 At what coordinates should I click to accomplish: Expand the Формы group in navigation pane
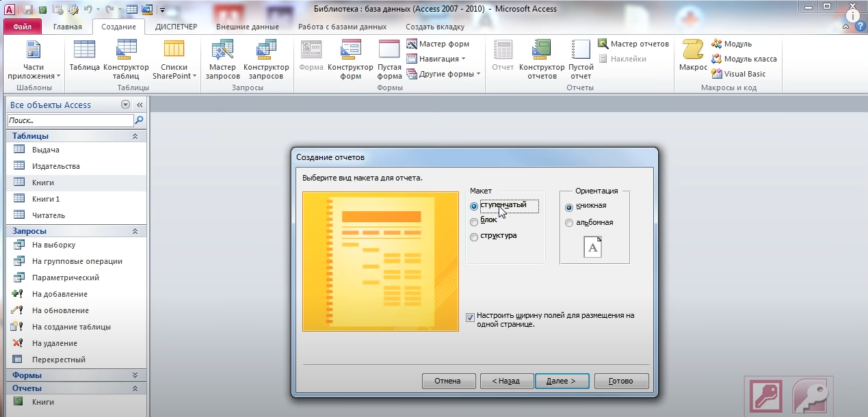pyautogui.click(x=135, y=375)
